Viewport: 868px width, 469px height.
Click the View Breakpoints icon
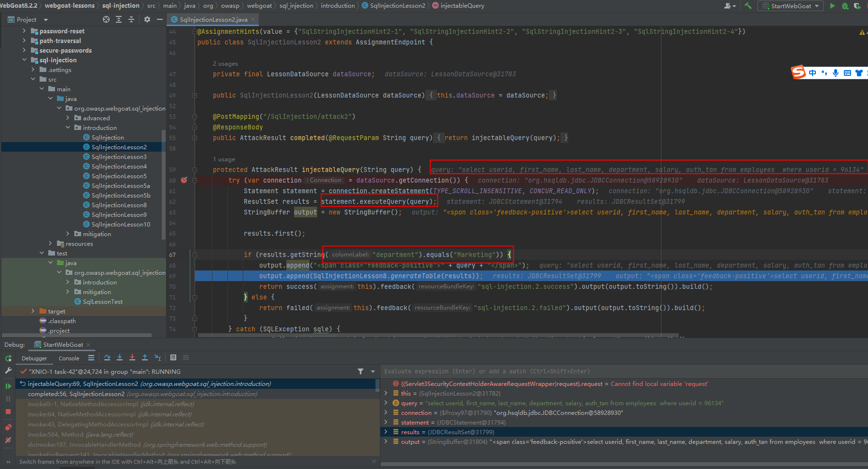(8, 427)
